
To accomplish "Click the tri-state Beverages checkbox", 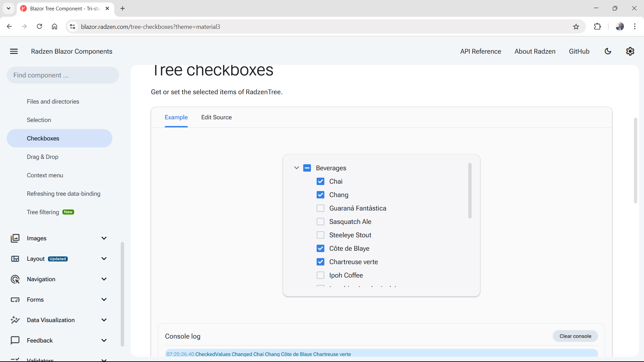I will [x=307, y=168].
